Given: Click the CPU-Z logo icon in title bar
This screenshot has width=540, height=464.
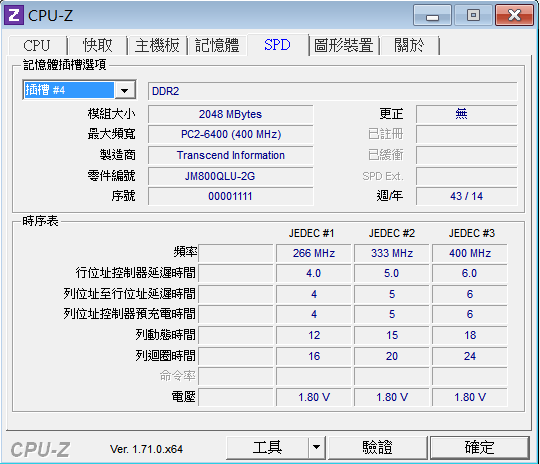Looking at the screenshot, I should (13, 15).
